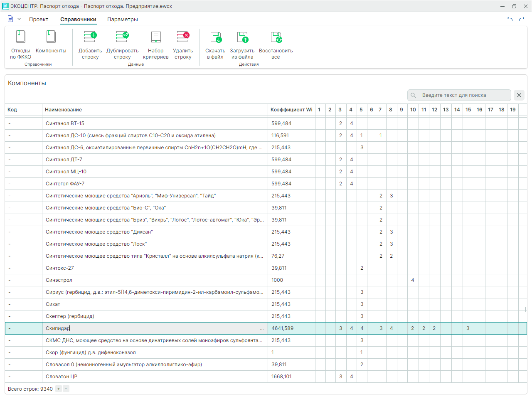Focus the search text field
The height and width of the screenshot is (399, 532).
point(459,95)
